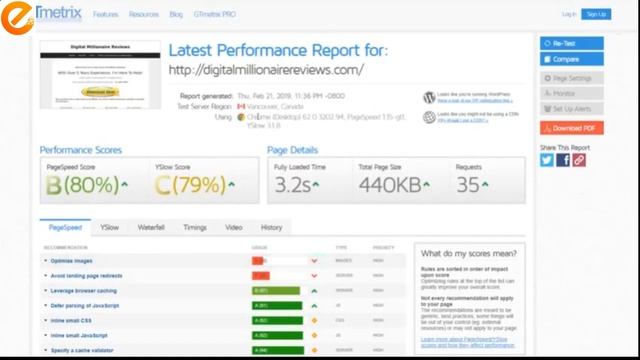Click the arrow beside Total Page Size

pos(427,184)
